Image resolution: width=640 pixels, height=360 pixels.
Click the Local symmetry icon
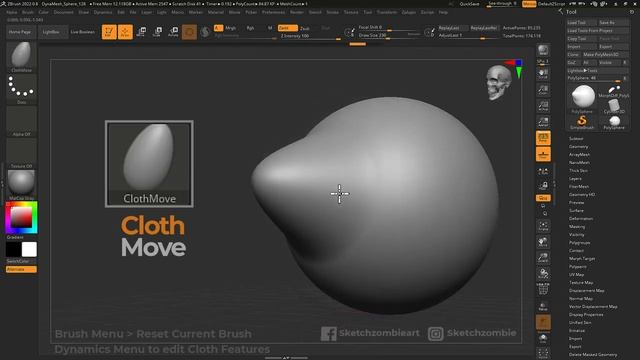[x=543, y=171]
